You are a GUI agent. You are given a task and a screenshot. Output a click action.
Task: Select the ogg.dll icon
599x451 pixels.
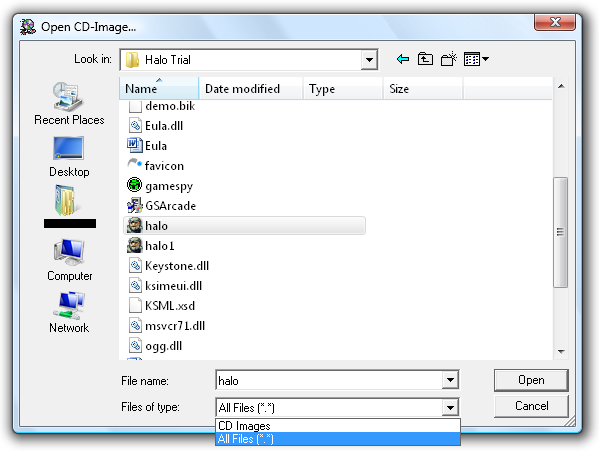click(135, 346)
